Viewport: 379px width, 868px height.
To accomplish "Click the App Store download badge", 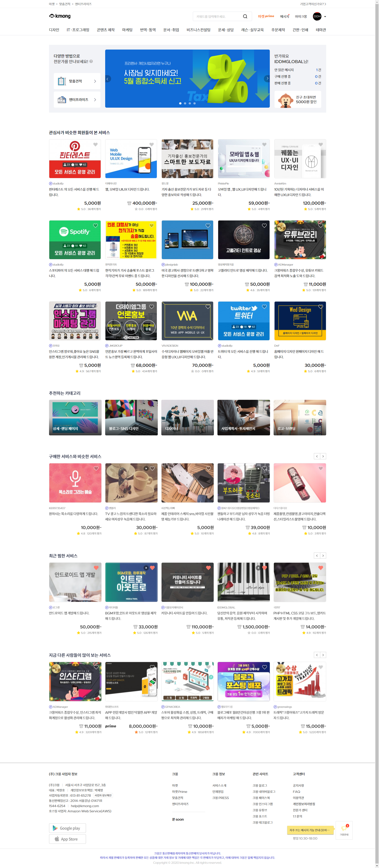I will click(x=67, y=839).
